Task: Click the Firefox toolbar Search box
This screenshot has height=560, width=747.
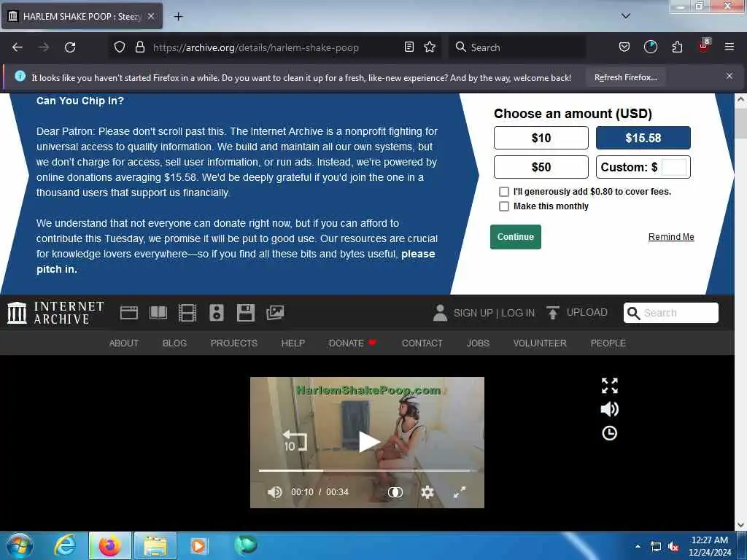Action: click(517, 47)
